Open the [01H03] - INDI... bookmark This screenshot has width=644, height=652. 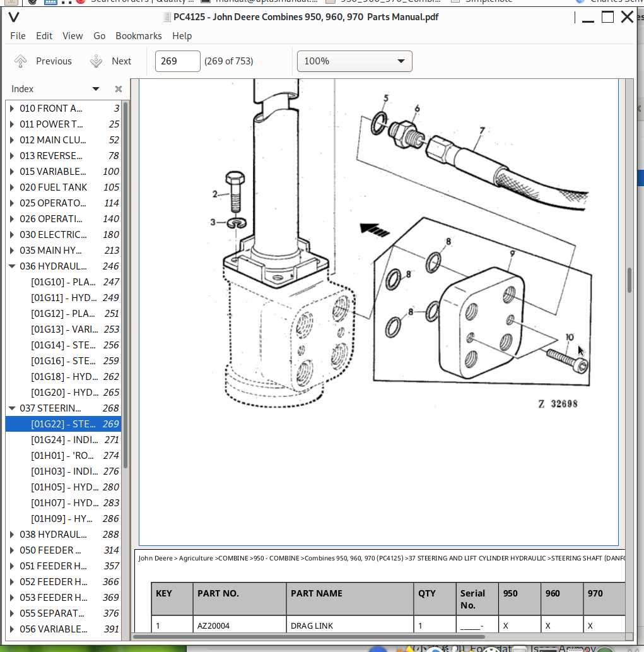pos(64,471)
